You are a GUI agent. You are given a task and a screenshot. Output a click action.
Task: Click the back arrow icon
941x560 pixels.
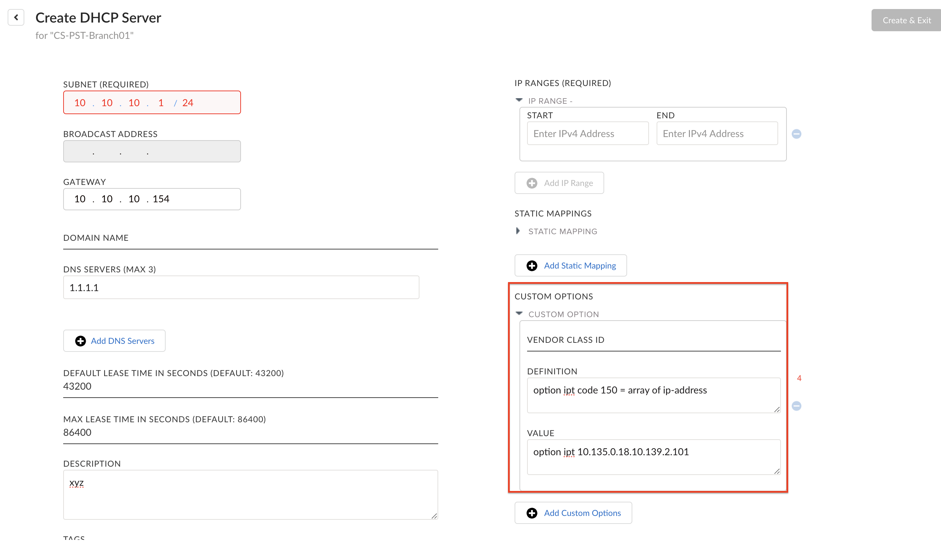tap(16, 17)
